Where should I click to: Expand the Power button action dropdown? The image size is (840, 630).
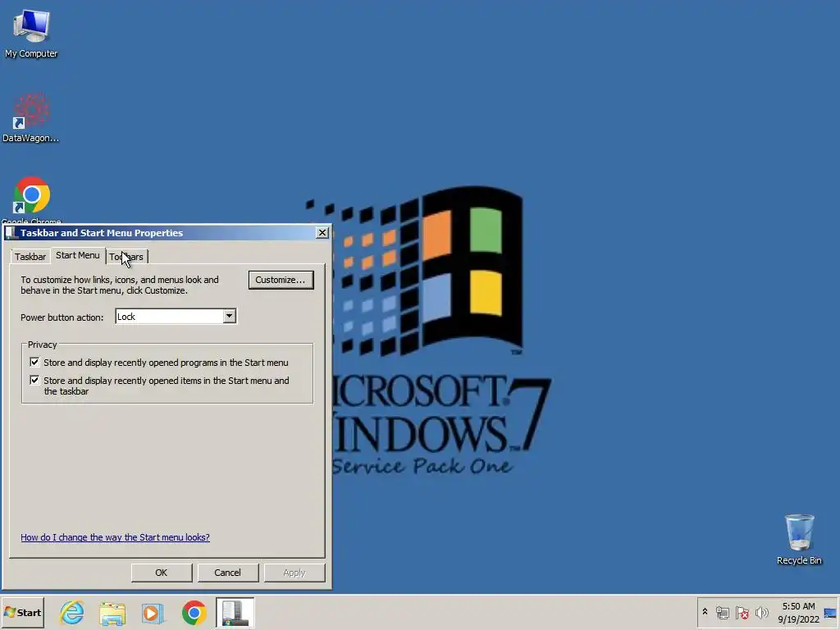coord(230,316)
